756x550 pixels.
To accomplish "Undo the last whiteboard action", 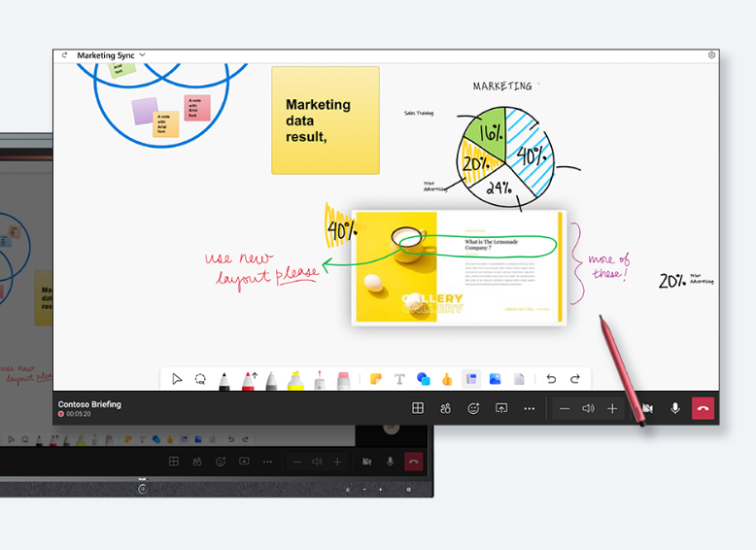I will [x=551, y=379].
